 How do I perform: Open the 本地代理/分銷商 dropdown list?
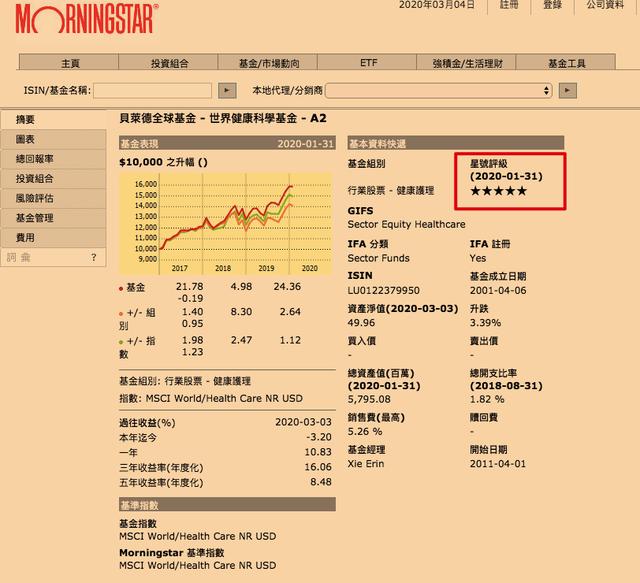click(x=439, y=91)
